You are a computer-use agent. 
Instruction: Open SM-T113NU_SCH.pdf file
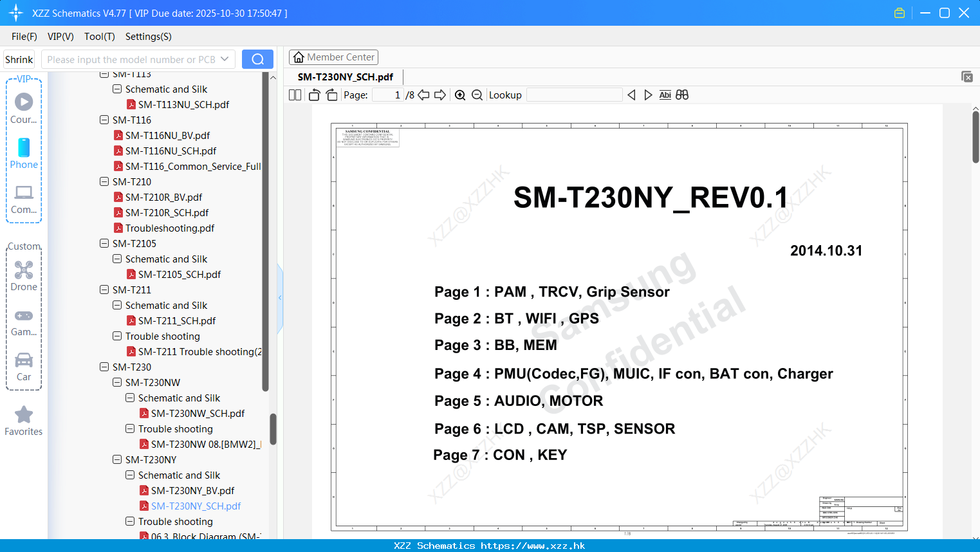click(x=183, y=105)
